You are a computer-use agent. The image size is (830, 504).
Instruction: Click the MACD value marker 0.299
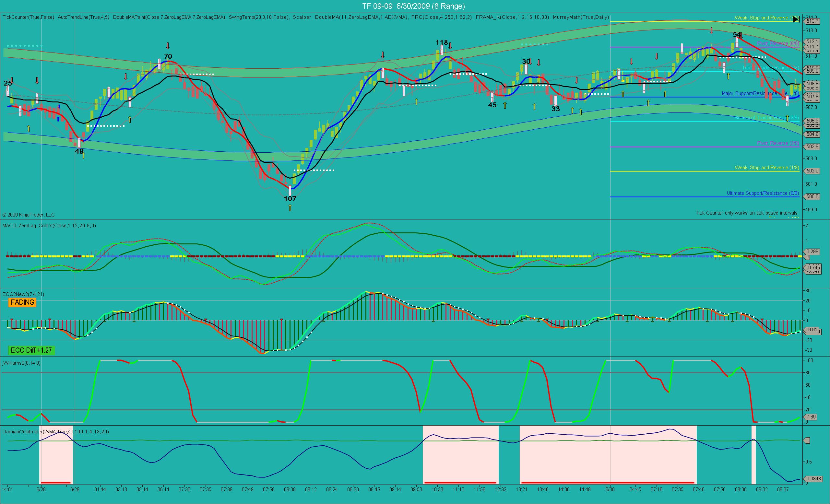pos(812,252)
